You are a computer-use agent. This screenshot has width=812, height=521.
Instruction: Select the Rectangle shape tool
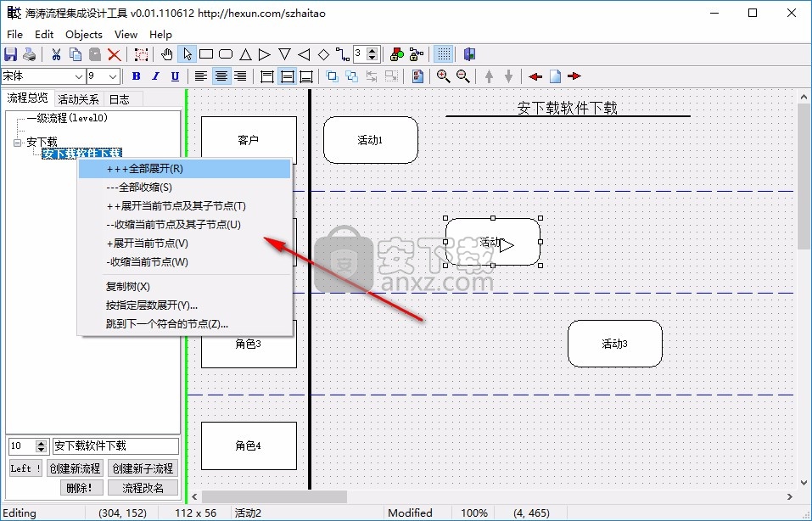(x=206, y=54)
